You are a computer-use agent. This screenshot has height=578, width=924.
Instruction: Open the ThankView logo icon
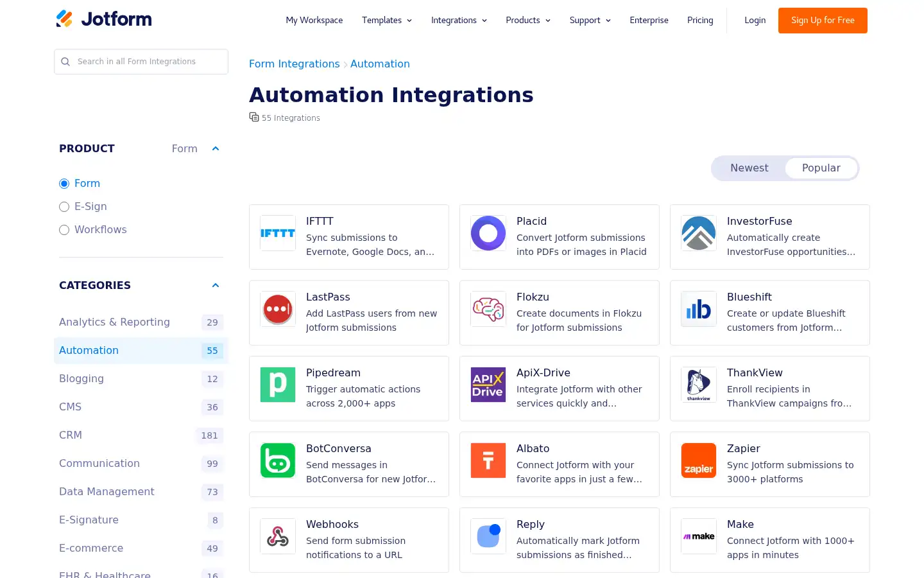coord(699,385)
